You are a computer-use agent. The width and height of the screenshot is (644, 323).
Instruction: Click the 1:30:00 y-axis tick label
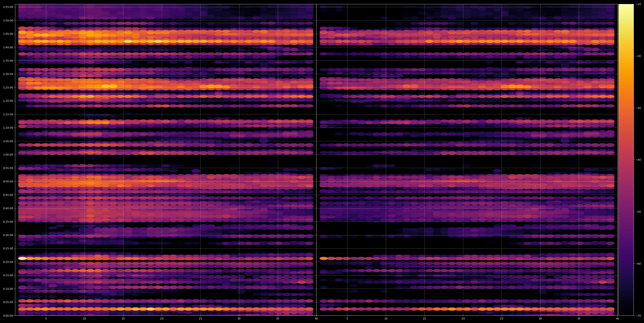coord(8,74)
